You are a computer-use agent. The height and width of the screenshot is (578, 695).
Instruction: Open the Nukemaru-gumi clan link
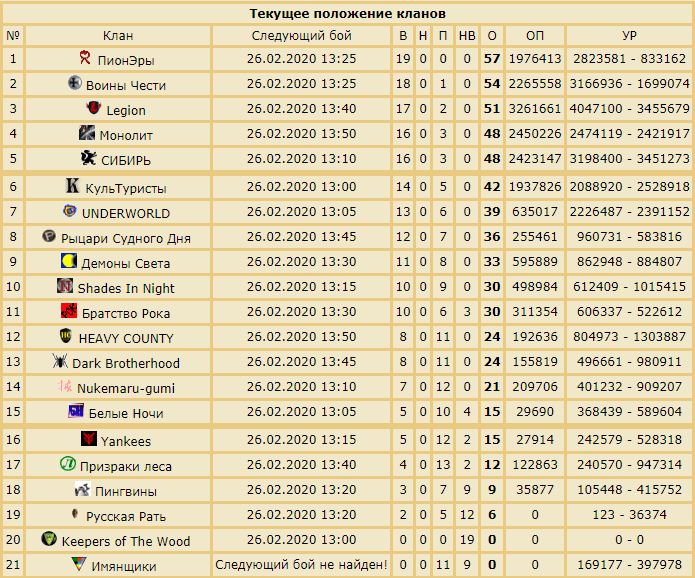pyautogui.click(x=126, y=389)
